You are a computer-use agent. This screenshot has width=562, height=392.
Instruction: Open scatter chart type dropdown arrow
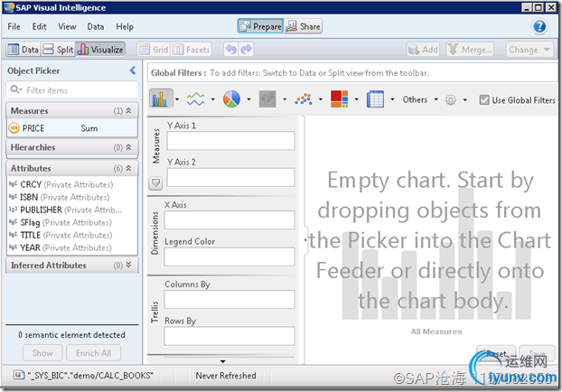321,99
